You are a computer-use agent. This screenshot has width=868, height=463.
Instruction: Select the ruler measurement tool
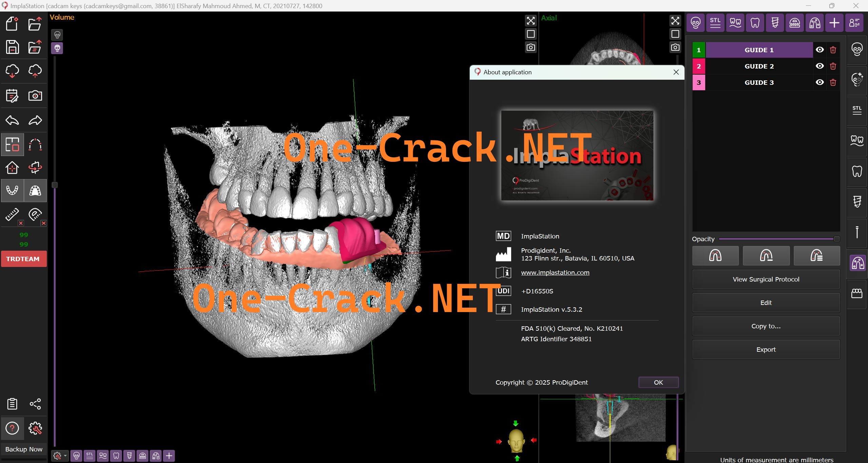coord(12,214)
